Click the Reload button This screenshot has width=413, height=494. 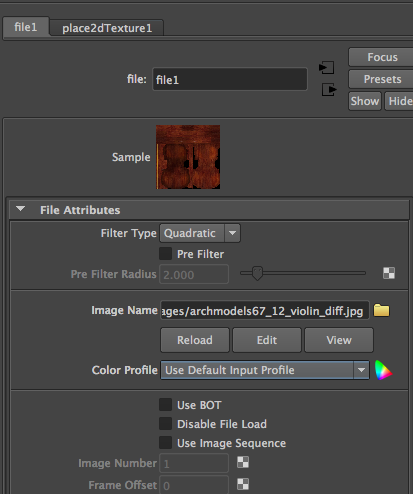click(195, 340)
